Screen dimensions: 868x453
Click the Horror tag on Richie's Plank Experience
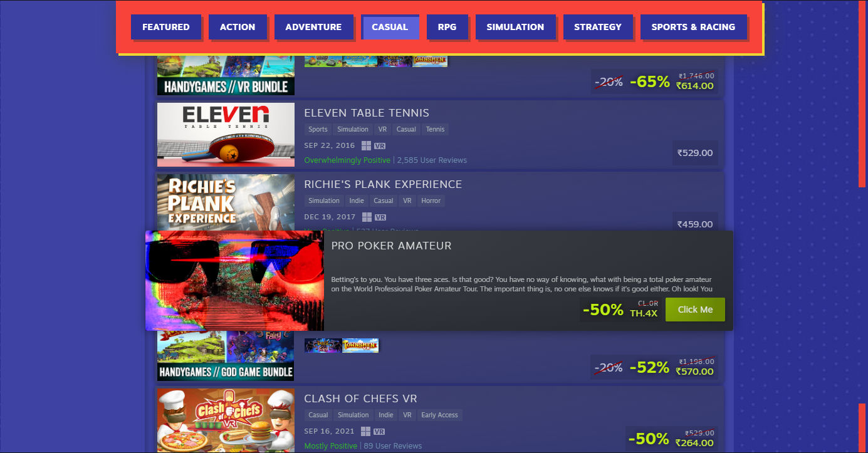click(431, 200)
